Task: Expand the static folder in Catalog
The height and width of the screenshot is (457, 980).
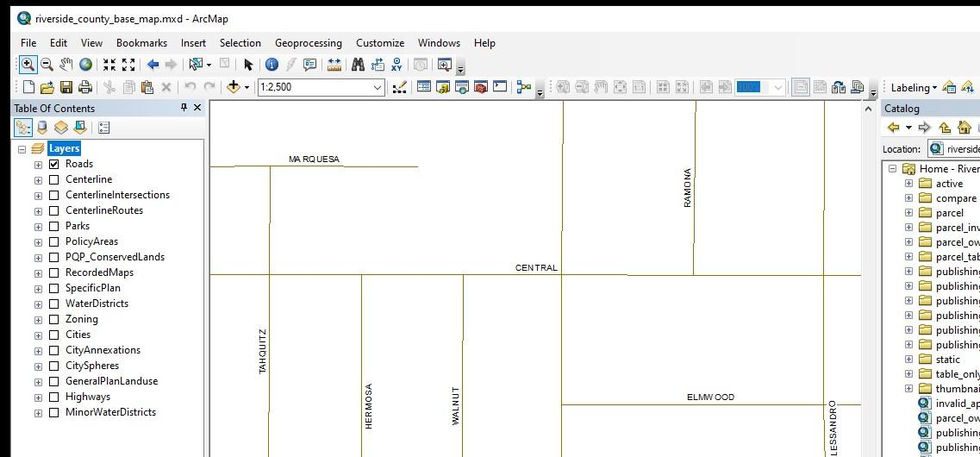Action: pos(908,360)
